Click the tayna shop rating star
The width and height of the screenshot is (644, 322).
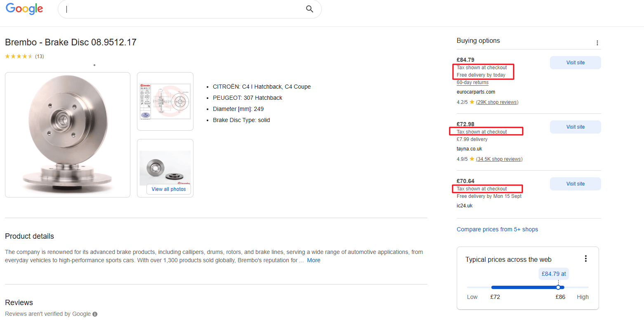(x=472, y=159)
